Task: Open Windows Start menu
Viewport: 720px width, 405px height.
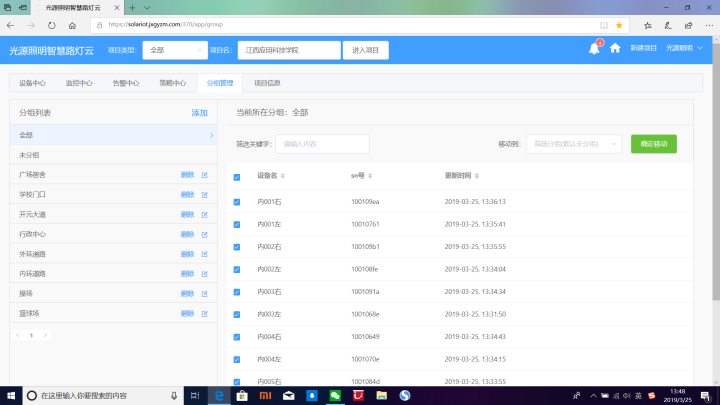Action: tap(11, 395)
